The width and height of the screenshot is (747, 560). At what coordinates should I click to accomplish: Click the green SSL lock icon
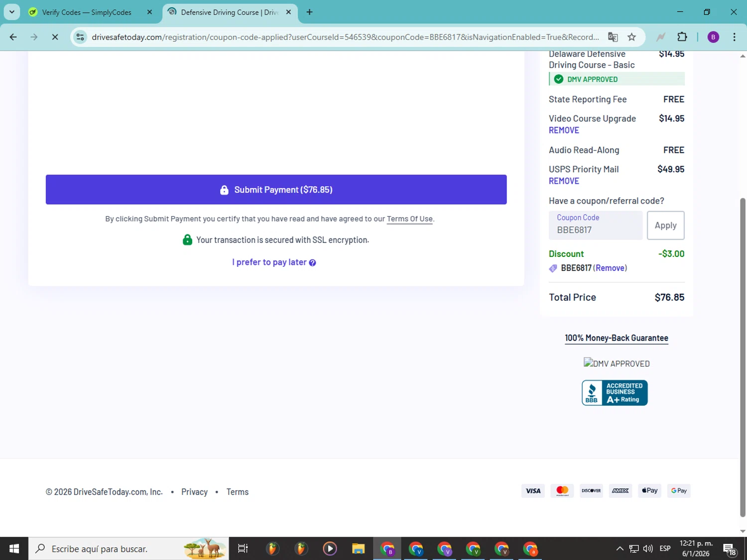[187, 240]
